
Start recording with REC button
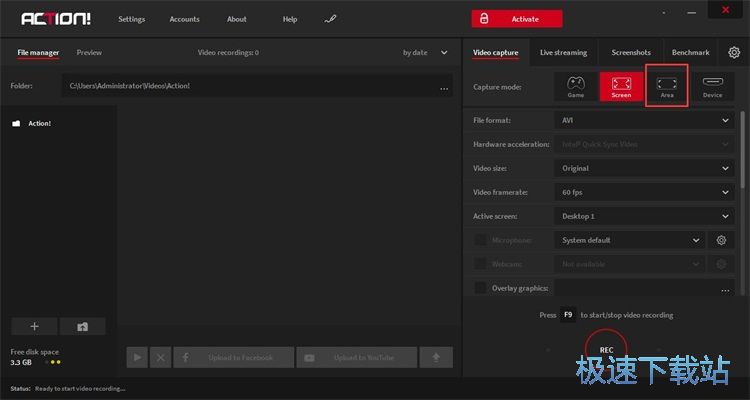click(606, 350)
